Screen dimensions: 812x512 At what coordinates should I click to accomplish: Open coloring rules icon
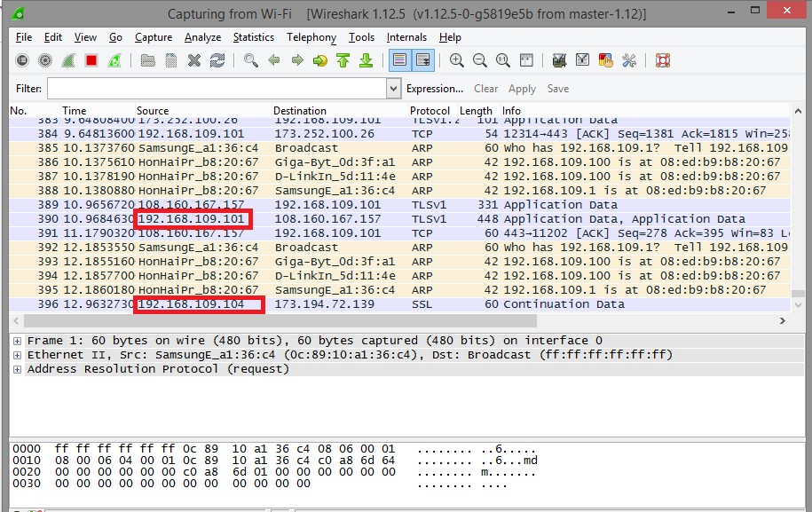click(605, 60)
